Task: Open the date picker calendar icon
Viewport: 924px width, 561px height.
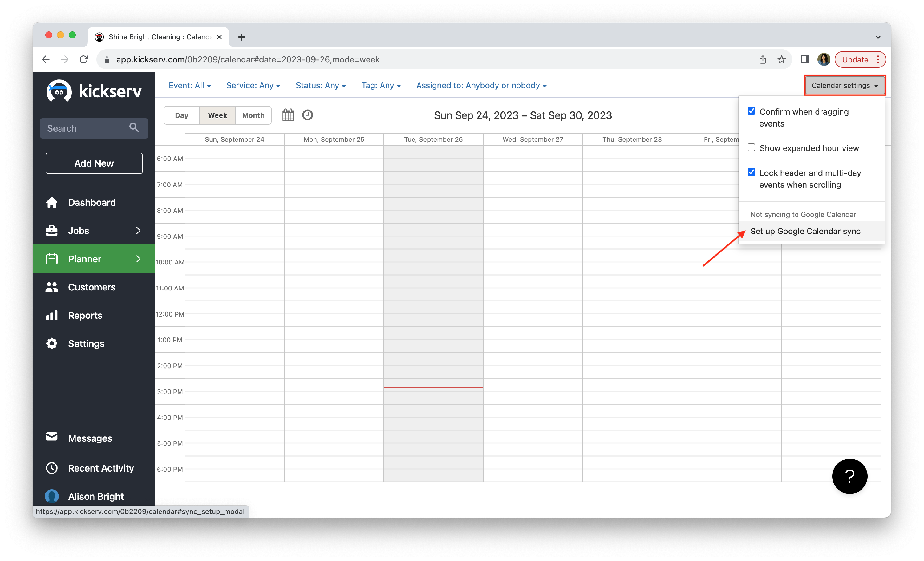Action: tap(288, 115)
